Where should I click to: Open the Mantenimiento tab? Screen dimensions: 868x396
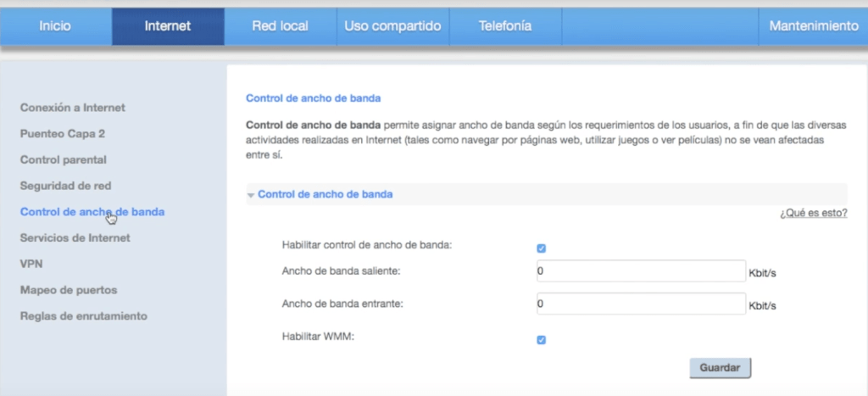point(813,26)
